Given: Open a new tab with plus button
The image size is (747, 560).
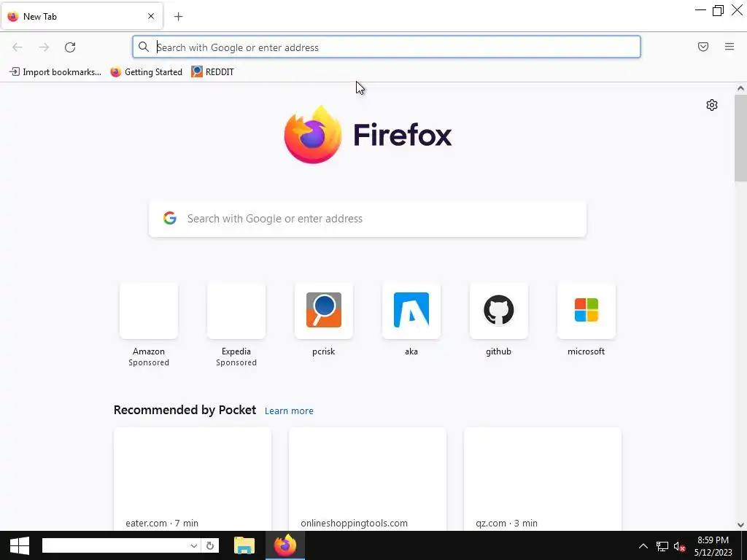Looking at the screenshot, I should click(178, 17).
